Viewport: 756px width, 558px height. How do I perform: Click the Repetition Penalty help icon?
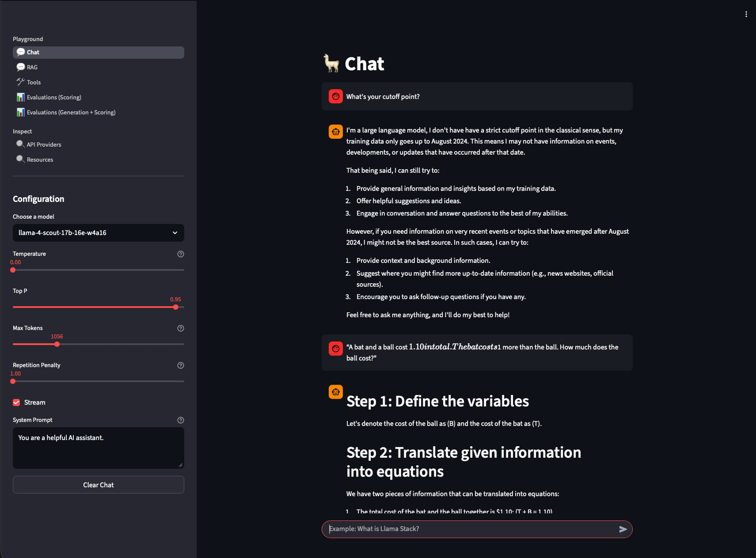click(x=180, y=365)
